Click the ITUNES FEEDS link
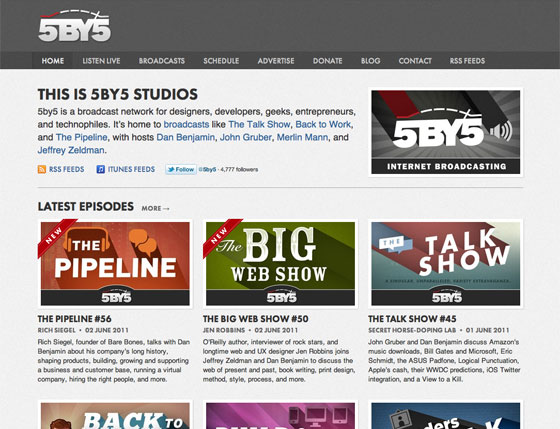This screenshot has height=429, width=560. click(x=131, y=169)
